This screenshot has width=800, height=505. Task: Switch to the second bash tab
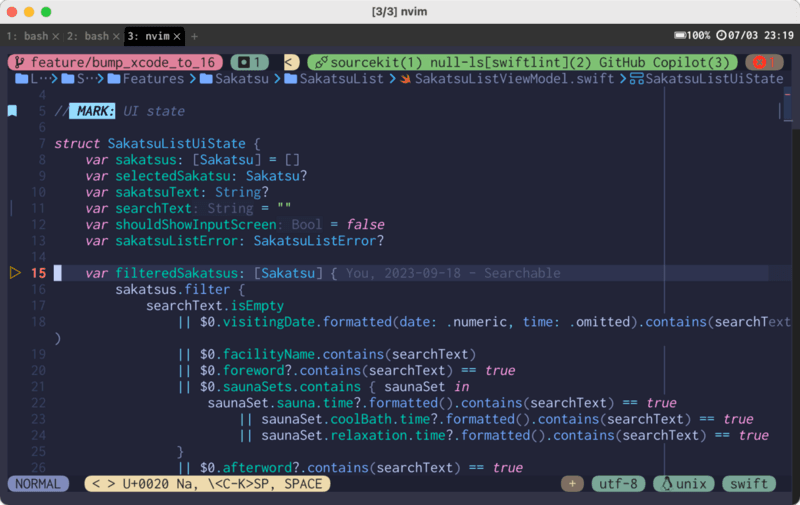click(88, 36)
